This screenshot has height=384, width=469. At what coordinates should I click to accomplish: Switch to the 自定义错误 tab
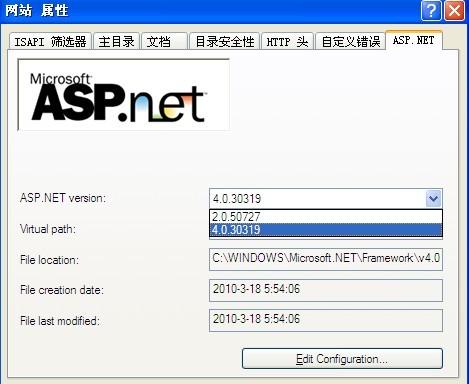[350, 41]
